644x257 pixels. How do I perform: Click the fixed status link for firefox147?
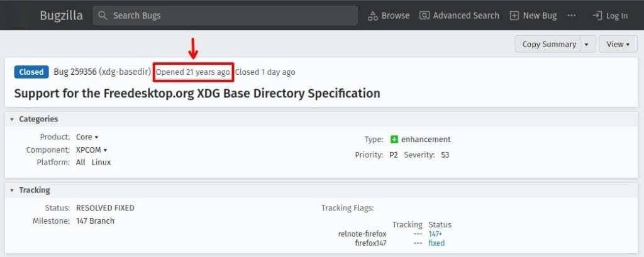[436, 243]
